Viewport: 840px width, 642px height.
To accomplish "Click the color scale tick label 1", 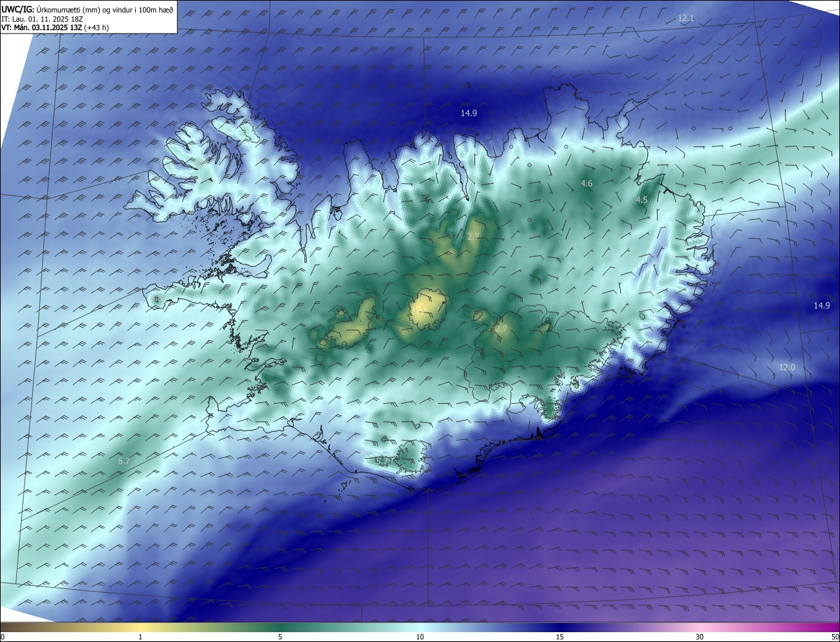I will (x=140, y=637).
